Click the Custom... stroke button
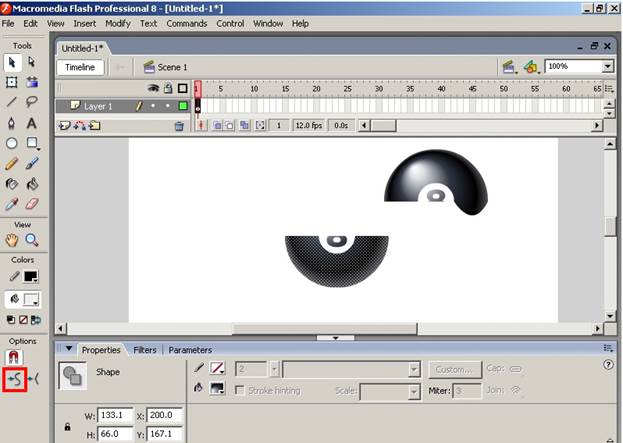623x443 pixels. [x=455, y=370]
